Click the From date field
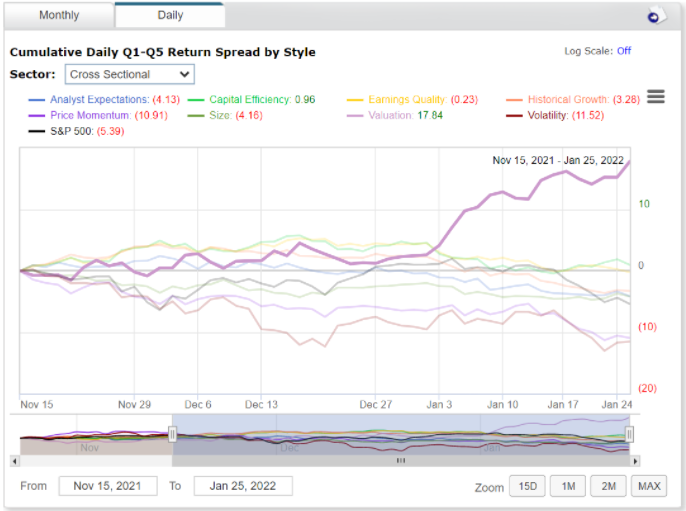This screenshot has height=511, width=686. [x=108, y=486]
